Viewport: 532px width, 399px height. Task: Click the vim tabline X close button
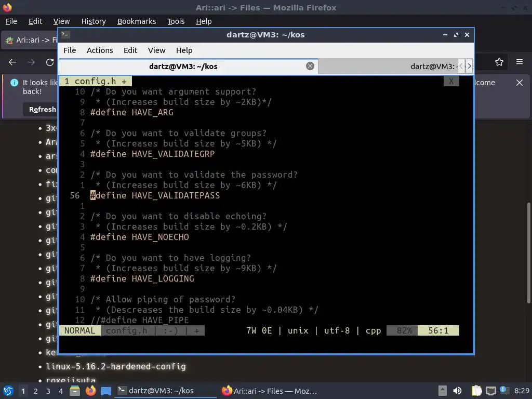tap(451, 81)
